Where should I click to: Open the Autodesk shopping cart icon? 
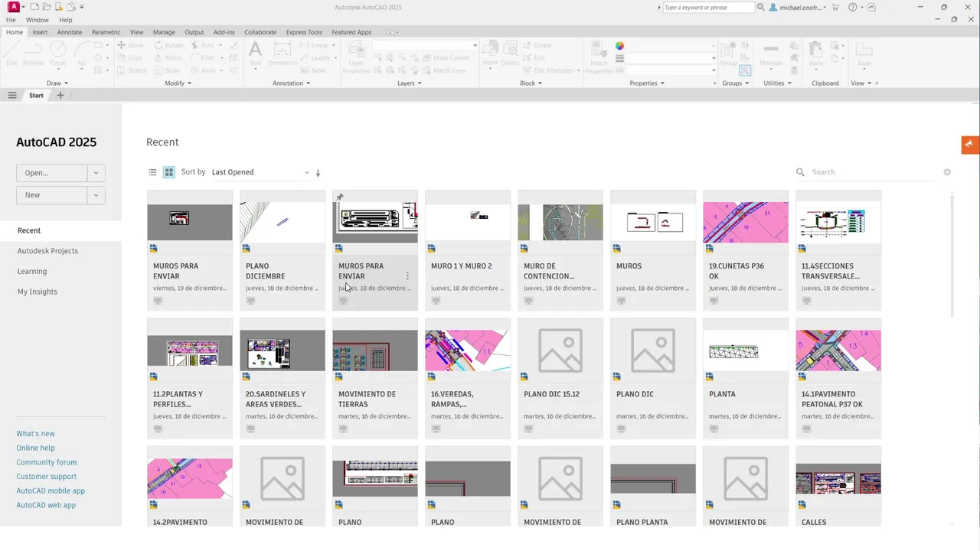point(835,7)
